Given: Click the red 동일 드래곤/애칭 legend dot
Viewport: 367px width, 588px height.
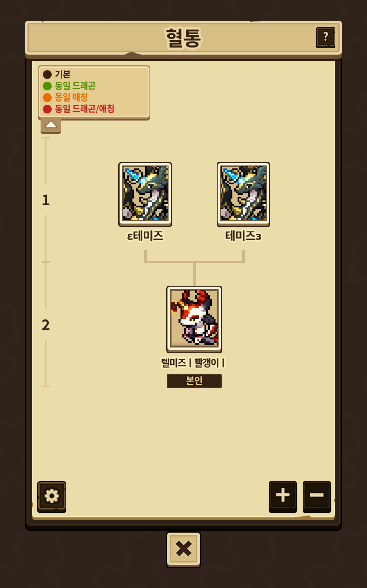Looking at the screenshot, I should pyautogui.click(x=47, y=109).
